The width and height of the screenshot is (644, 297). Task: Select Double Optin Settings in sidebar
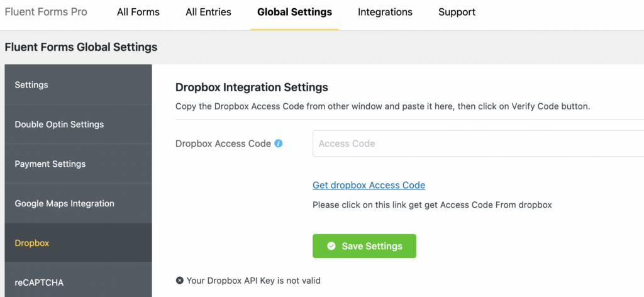click(x=79, y=125)
